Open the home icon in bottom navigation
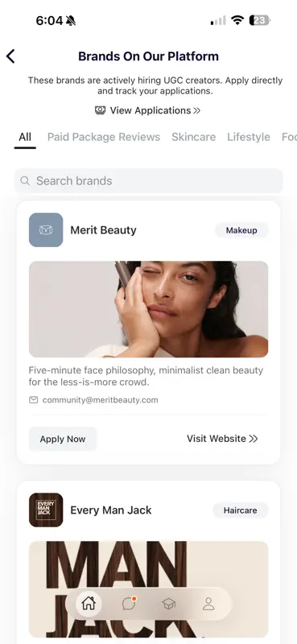 (89, 603)
